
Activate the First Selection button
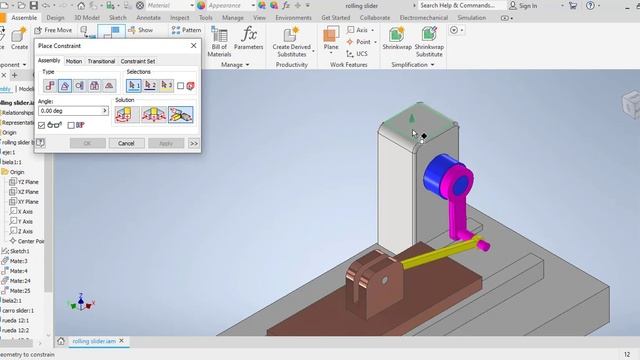133,85
